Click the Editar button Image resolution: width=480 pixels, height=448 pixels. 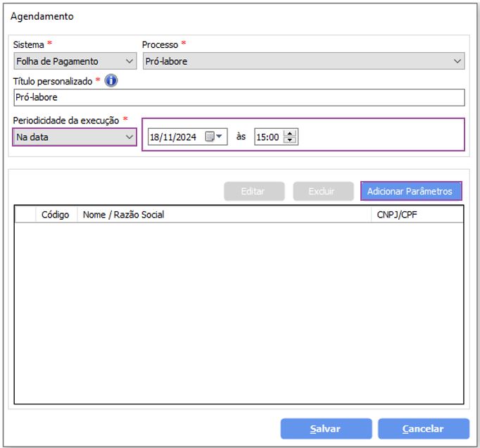click(254, 191)
